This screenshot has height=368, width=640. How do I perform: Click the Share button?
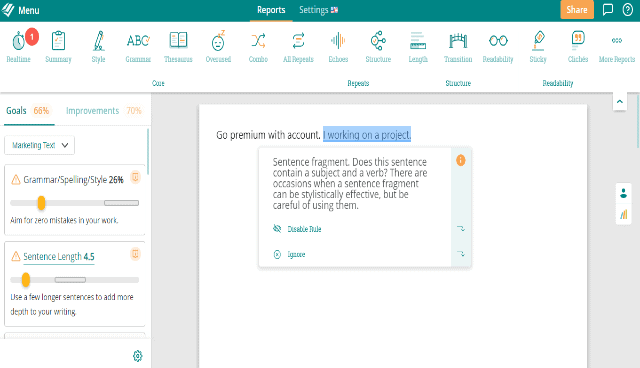point(577,10)
